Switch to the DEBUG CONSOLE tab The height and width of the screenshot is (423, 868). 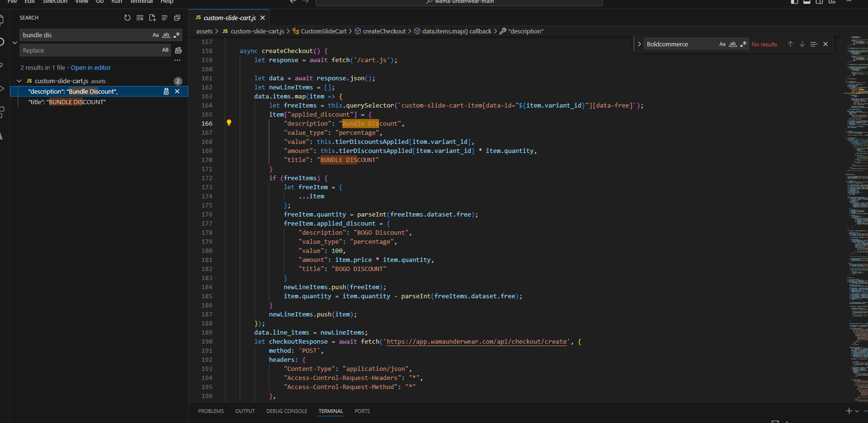point(287,411)
